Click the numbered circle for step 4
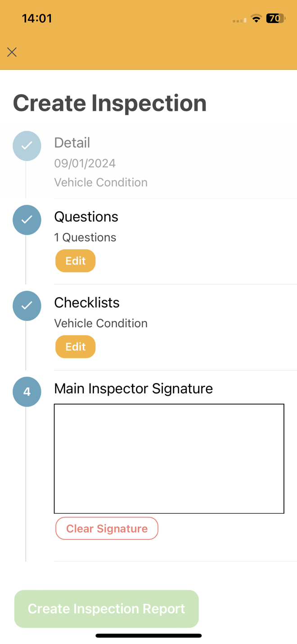Screen dimensions: 297x644 click(x=27, y=392)
